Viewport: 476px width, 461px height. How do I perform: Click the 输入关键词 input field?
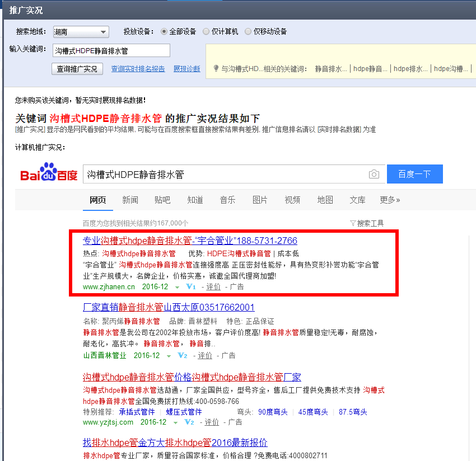[x=111, y=50]
